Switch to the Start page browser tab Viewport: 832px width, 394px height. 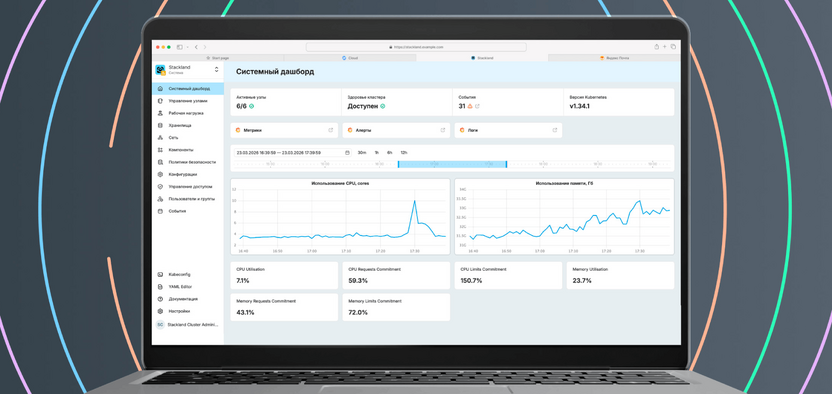tap(218, 57)
